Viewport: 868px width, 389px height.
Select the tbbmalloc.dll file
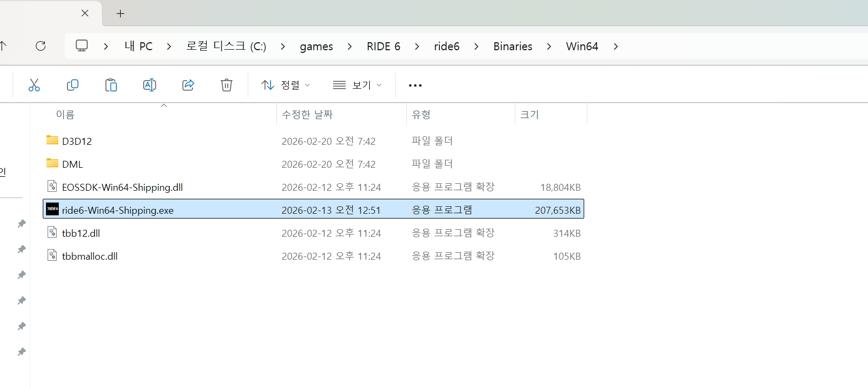[x=89, y=256]
